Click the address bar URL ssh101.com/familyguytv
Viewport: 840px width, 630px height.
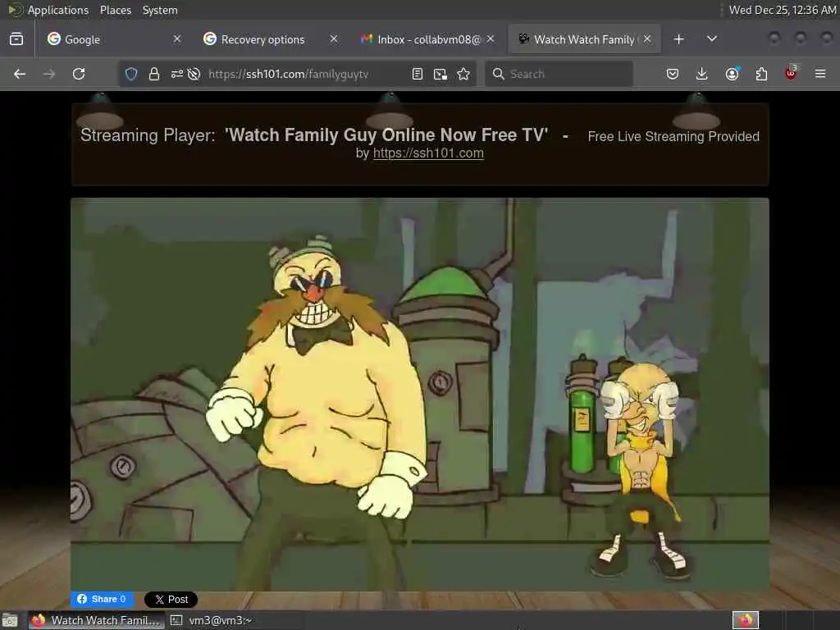tap(288, 74)
